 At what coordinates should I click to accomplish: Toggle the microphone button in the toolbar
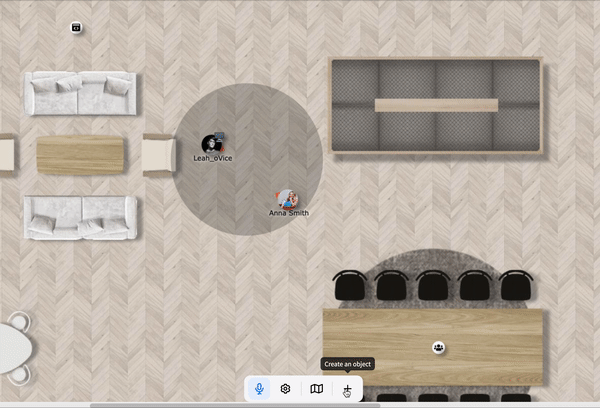coord(259,389)
